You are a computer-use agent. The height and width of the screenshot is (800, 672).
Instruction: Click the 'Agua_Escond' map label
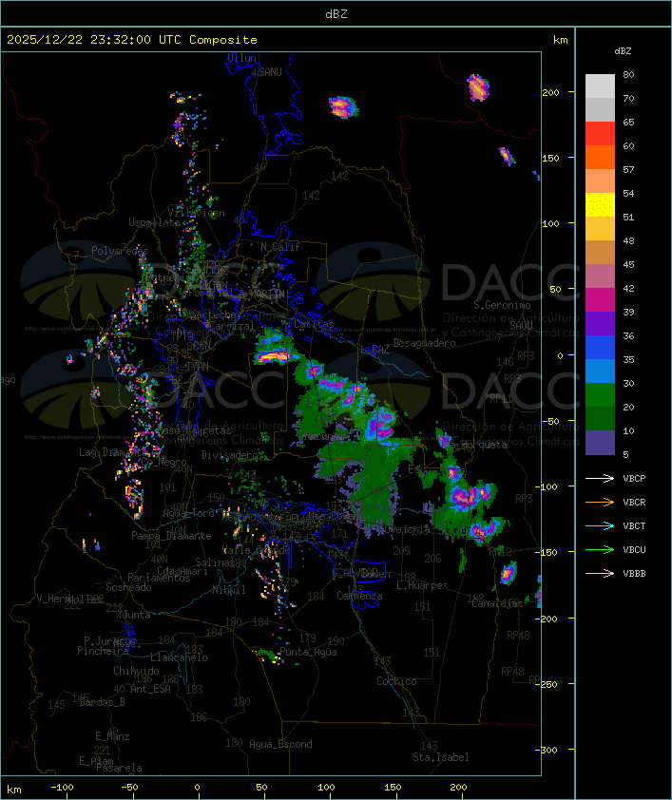point(280,744)
